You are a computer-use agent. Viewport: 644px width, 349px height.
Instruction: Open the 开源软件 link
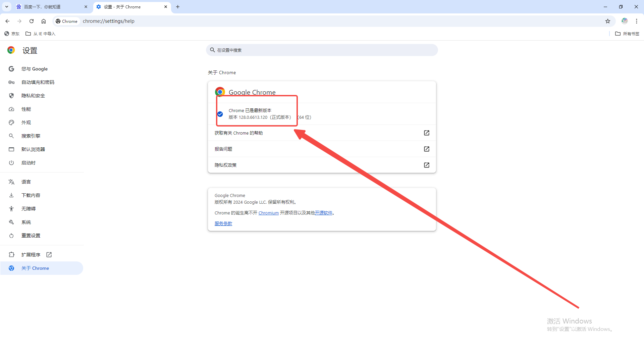pyautogui.click(x=323, y=213)
